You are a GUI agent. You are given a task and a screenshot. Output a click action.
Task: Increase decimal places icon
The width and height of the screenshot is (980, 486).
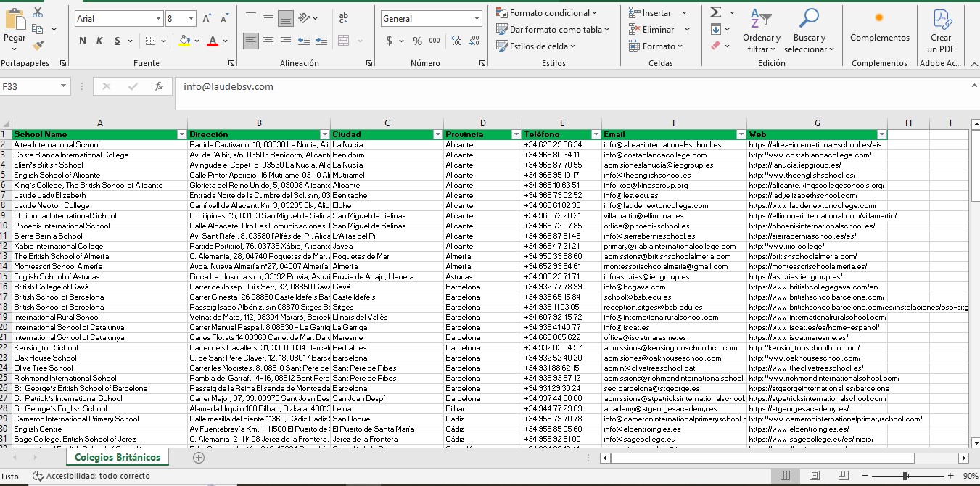pyautogui.click(x=455, y=41)
